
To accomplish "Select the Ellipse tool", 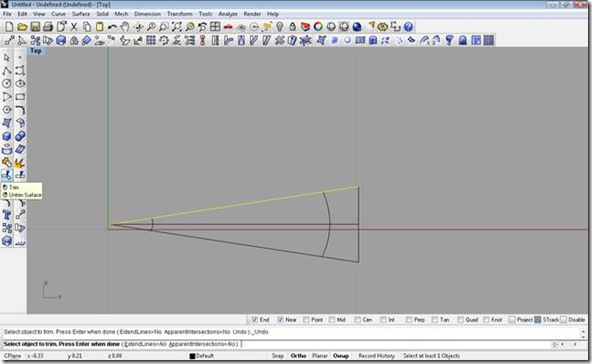I will 20,83.
